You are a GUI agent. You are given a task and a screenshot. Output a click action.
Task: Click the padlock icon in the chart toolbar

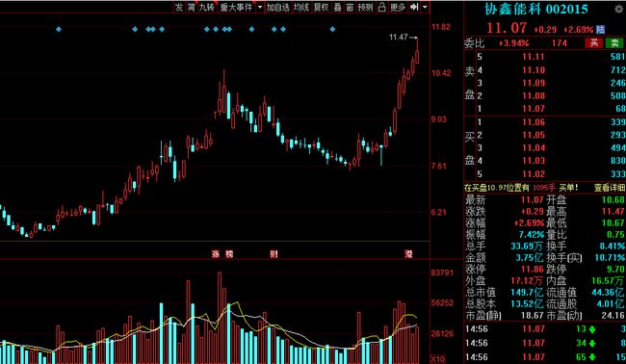point(381,7)
